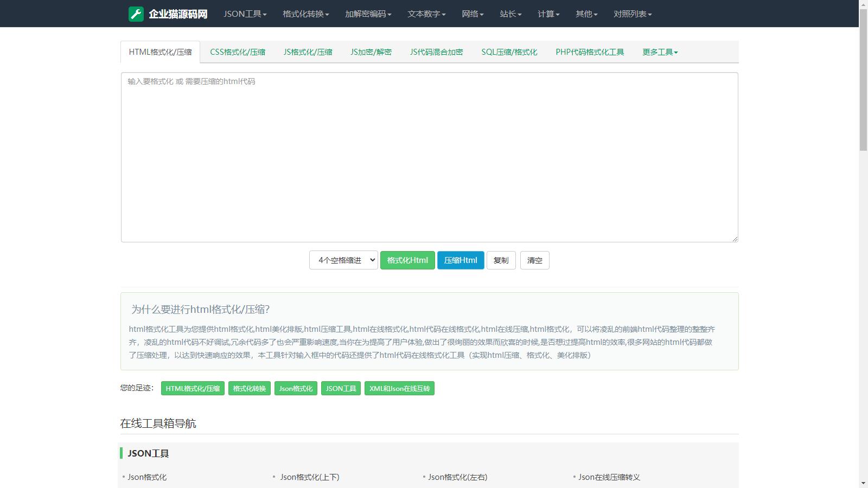Switch to the CSS格式化/压缩 tab
Screen dimensions: 868x488
pos(238,52)
